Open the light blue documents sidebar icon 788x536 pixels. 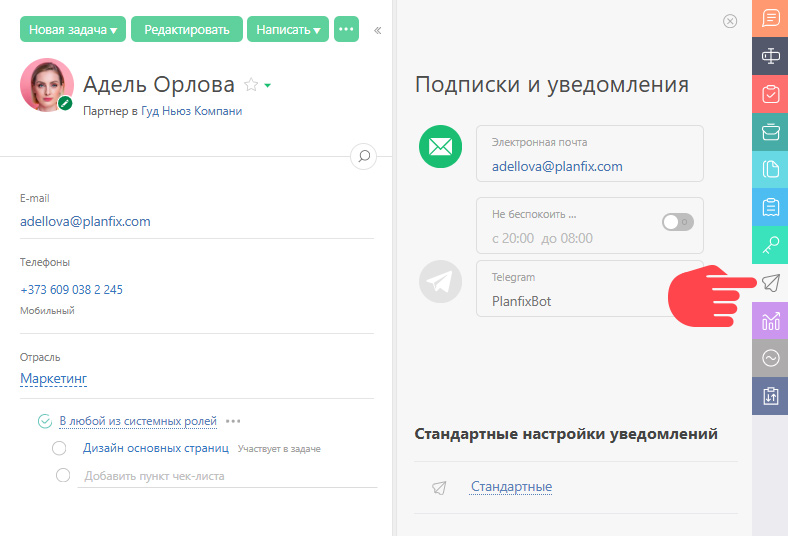click(x=770, y=169)
